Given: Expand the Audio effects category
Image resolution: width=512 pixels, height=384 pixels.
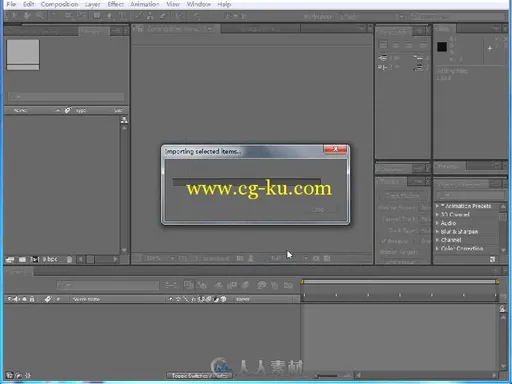Looking at the screenshot, I should (437, 223).
